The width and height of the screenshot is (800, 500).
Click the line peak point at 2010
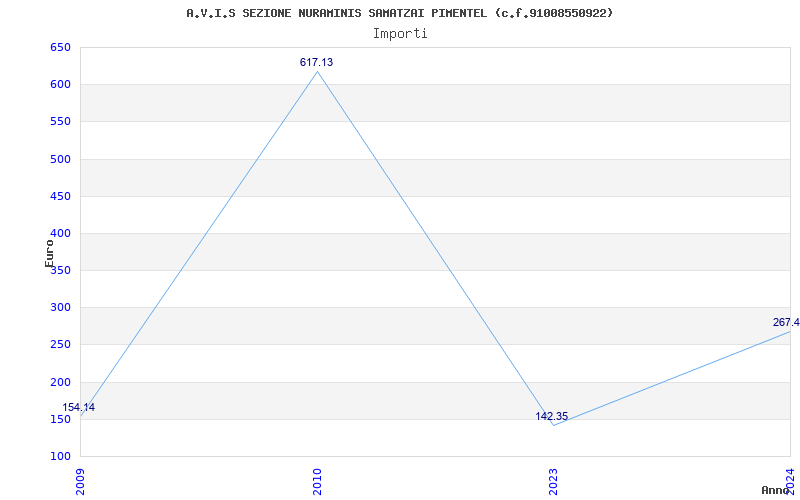317,71
